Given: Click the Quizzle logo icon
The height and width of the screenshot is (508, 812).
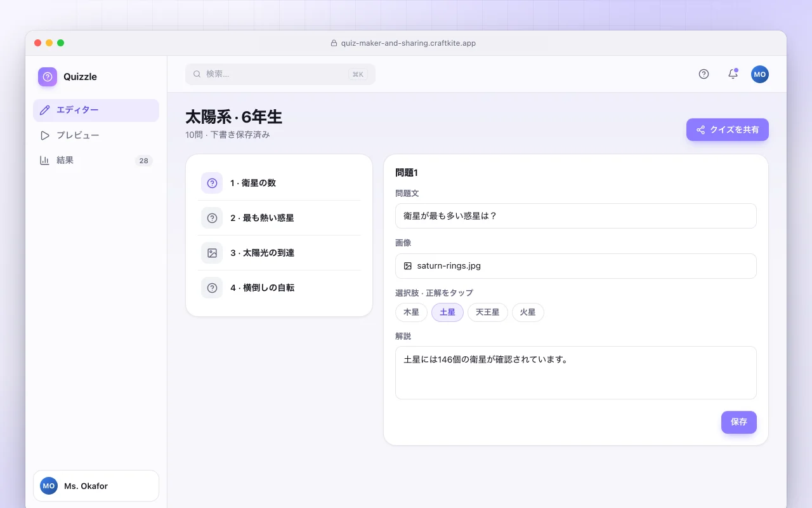Looking at the screenshot, I should (x=48, y=77).
